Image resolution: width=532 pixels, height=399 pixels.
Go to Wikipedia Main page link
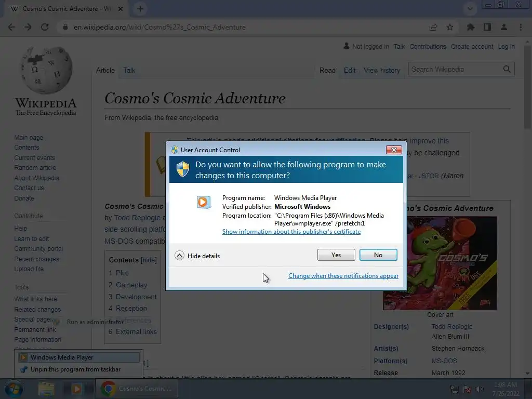(x=29, y=137)
